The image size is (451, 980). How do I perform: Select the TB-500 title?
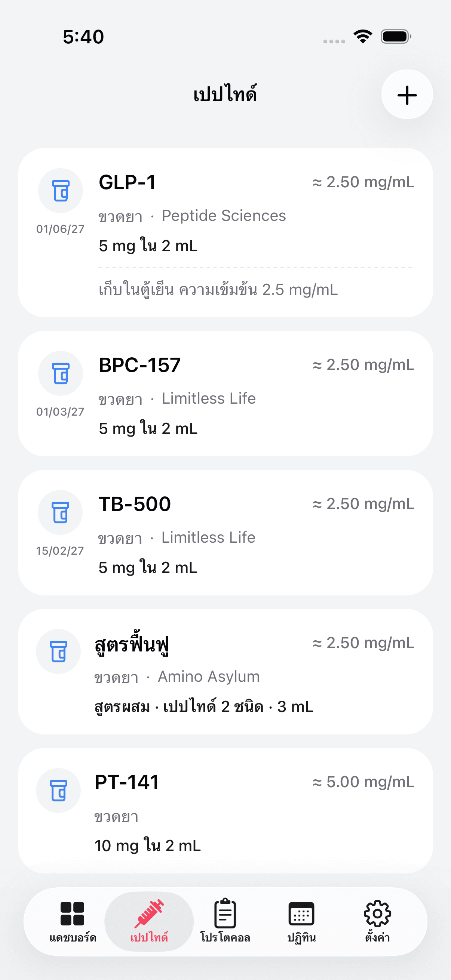point(135,504)
